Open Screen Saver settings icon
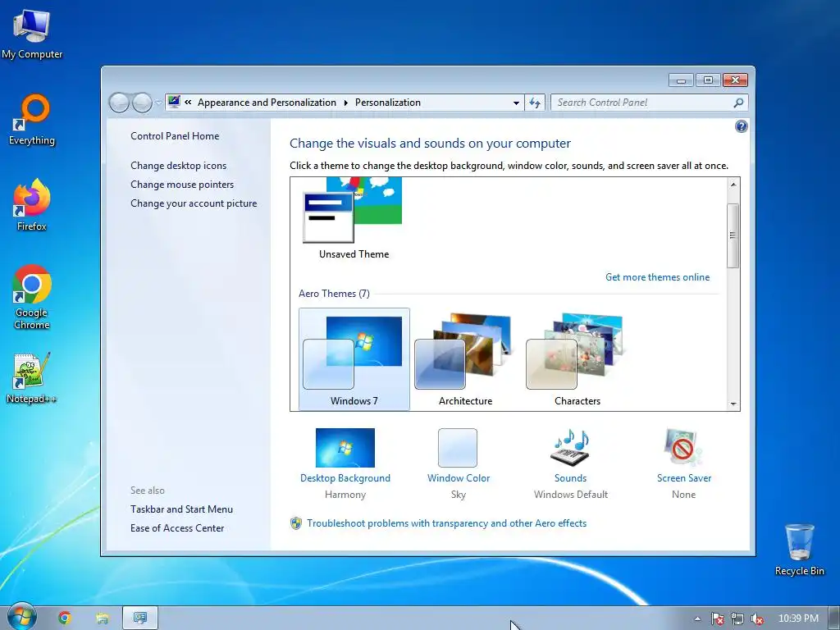Viewport: 840px width, 630px height. tap(683, 448)
